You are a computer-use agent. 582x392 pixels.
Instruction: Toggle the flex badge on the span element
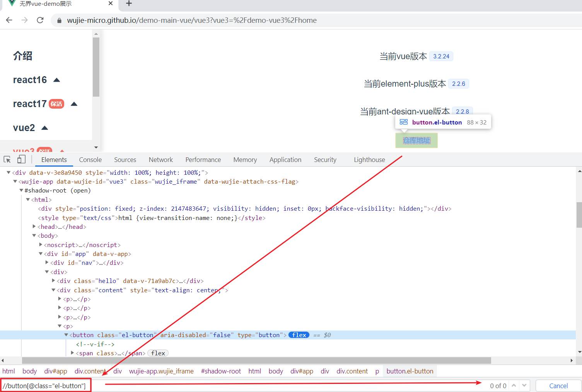click(x=158, y=353)
